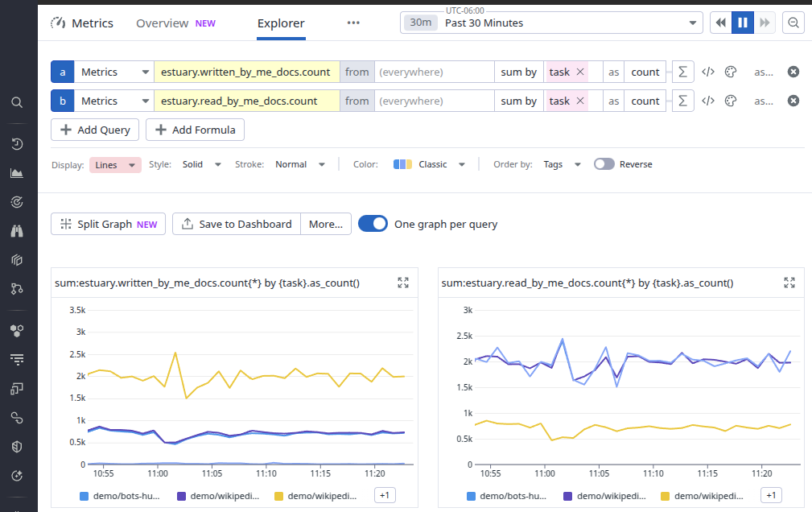Open the Order by Tags dropdown
Image resolution: width=812 pixels, height=512 pixels.
pos(562,164)
